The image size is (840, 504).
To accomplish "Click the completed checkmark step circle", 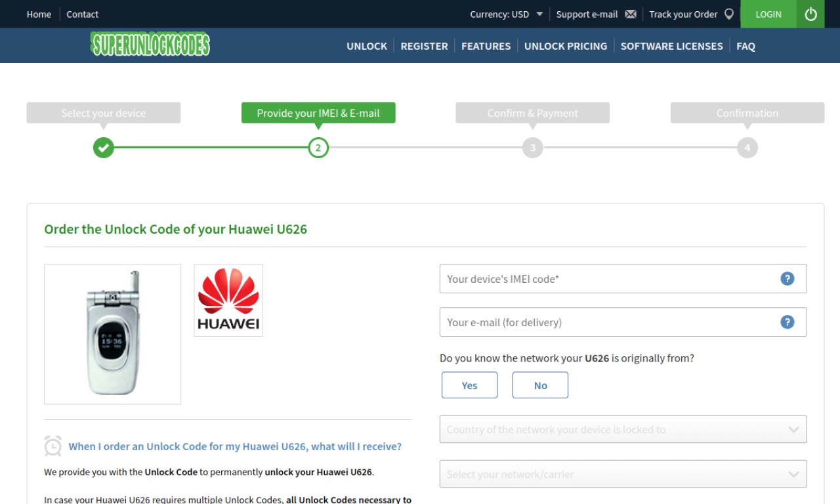I will (x=103, y=148).
